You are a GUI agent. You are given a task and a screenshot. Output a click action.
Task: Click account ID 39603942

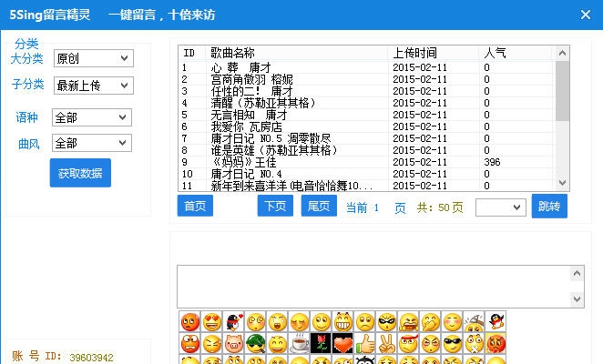(x=91, y=358)
